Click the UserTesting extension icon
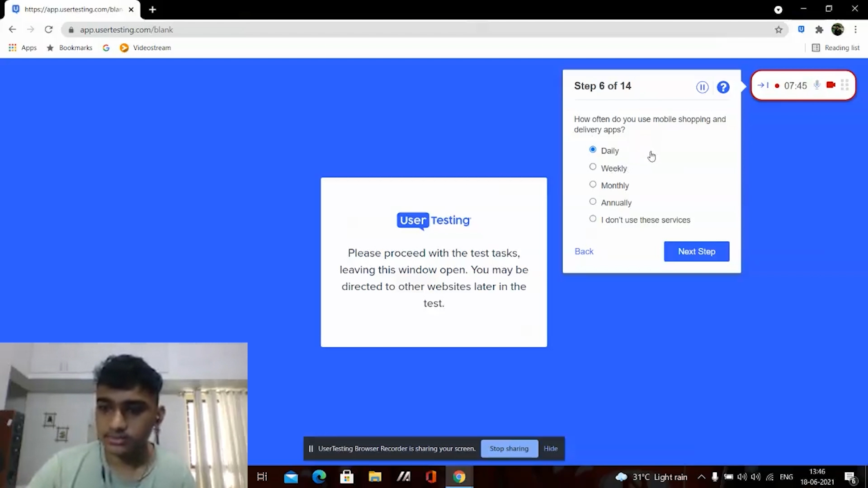868x488 pixels. [x=801, y=30]
